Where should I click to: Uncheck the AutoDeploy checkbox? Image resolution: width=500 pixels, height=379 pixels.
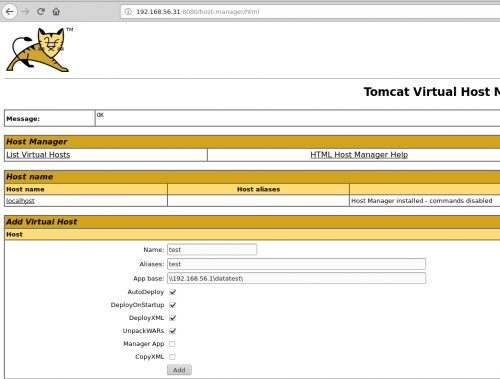coord(172,292)
